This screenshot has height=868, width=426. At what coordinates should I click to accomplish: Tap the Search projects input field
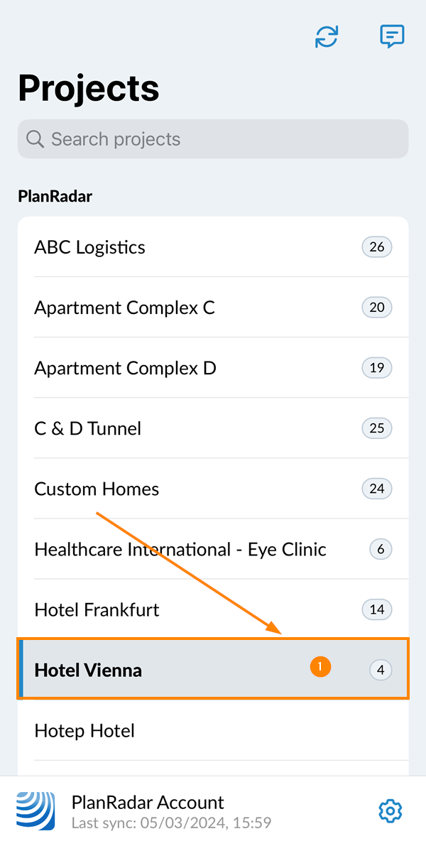tap(213, 139)
